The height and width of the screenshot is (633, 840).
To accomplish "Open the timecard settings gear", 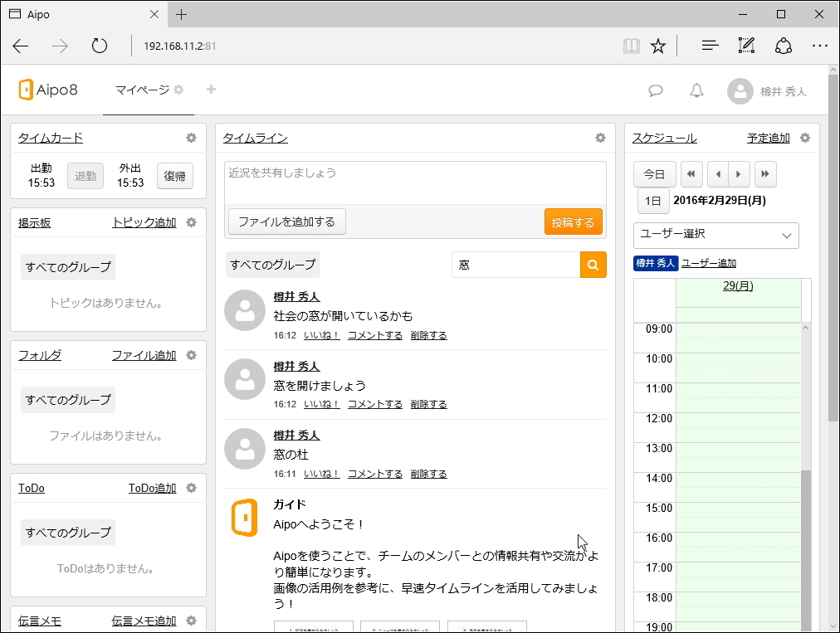I will click(192, 138).
